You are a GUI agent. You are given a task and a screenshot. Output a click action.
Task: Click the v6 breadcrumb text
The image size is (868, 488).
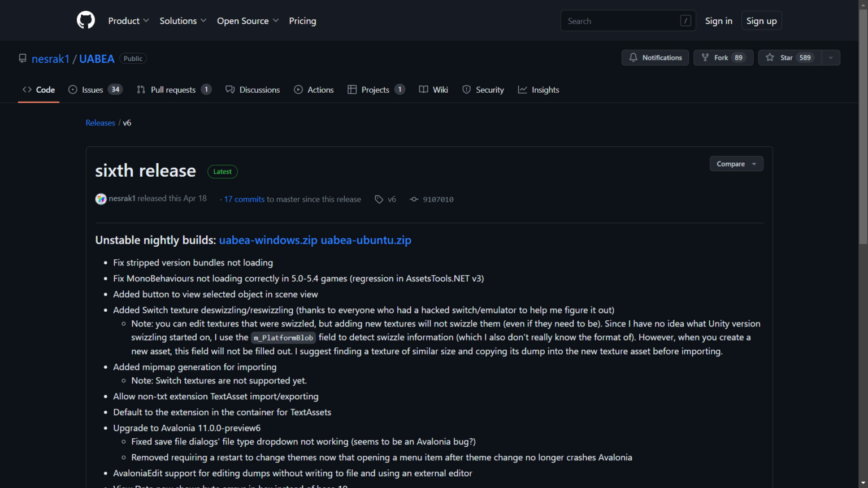coord(127,123)
